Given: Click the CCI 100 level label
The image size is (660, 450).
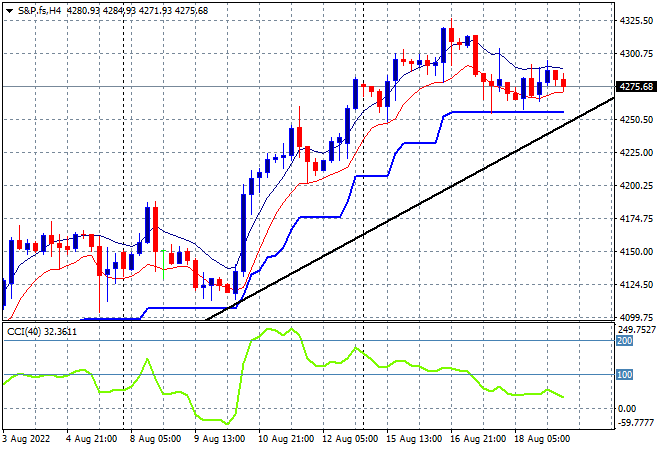Looking at the screenshot, I should (624, 375).
